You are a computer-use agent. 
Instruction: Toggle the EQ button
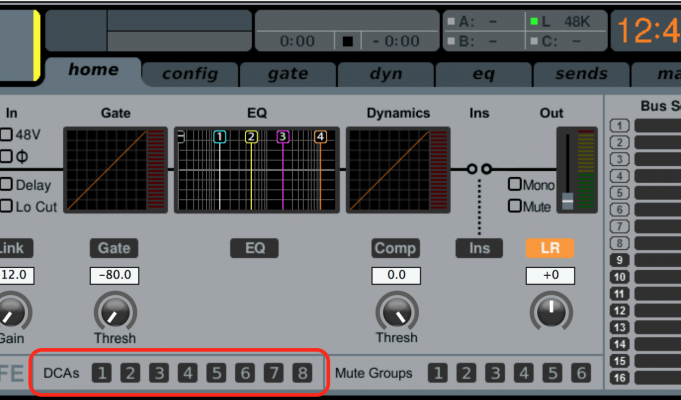click(255, 248)
